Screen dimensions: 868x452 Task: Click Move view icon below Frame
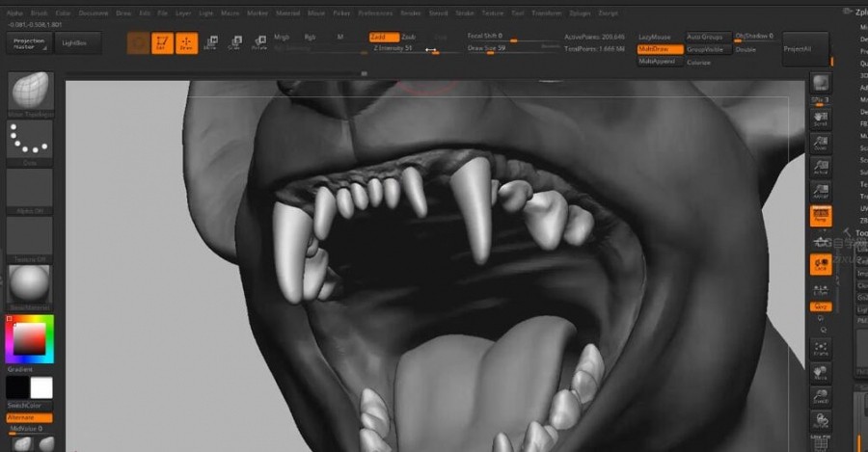pyautogui.click(x=821, y=373)
